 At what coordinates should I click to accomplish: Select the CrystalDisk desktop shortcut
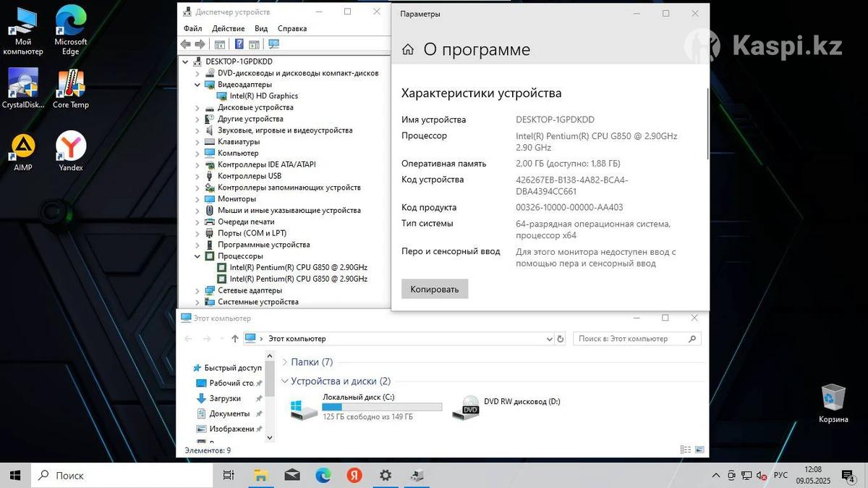[x=23, y=88]
